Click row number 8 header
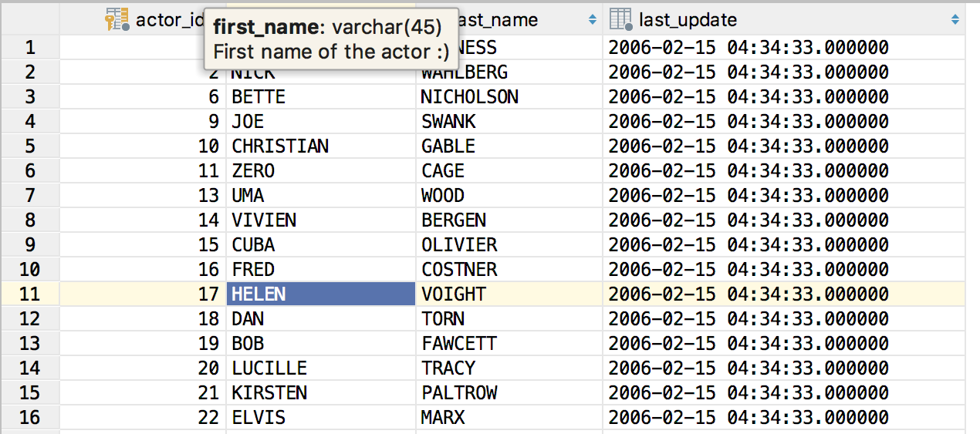Viewport: 980px width, 434px height. click(x=30, y=220)
